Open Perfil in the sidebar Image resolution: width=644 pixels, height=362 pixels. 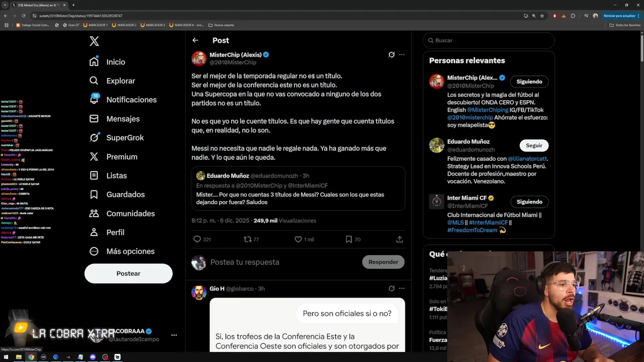tap(107, 232)
